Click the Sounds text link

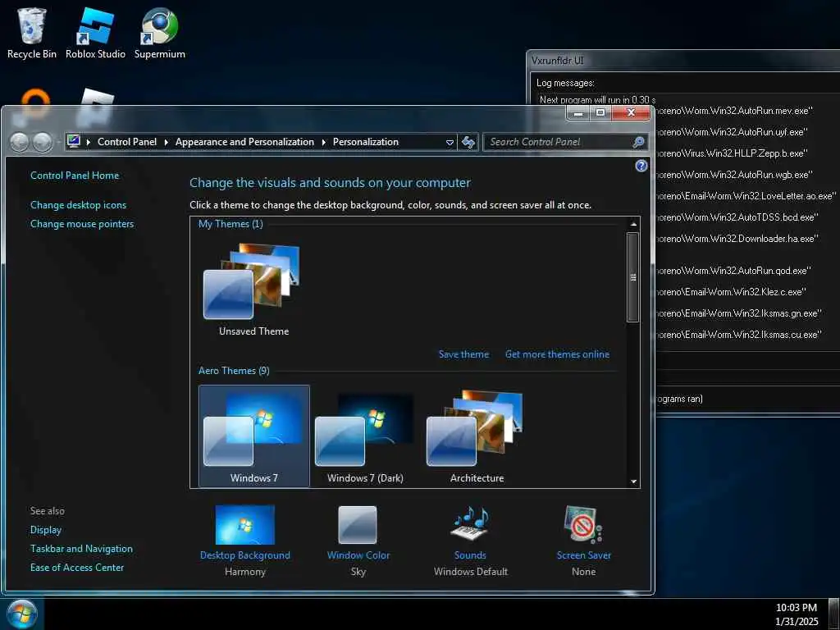click(470, 555)
